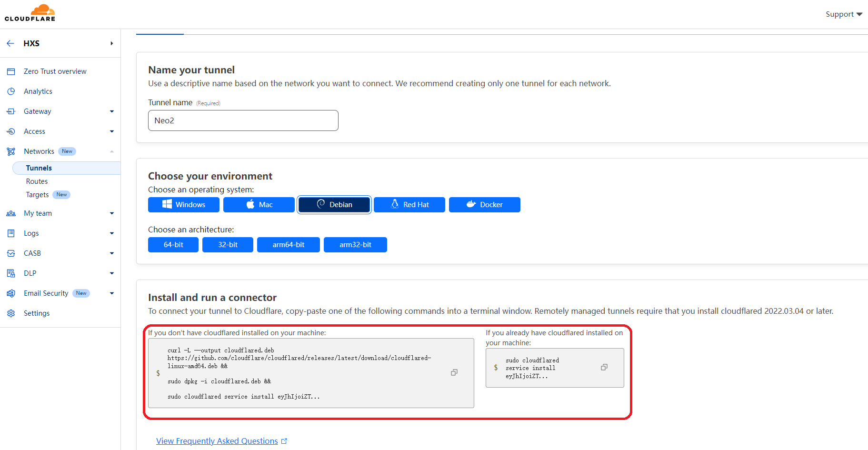Image resolution: width=868 pixels, height=450 pixels.
Task: Expand the Access menu chevron
Action: [x=112, y=131]
